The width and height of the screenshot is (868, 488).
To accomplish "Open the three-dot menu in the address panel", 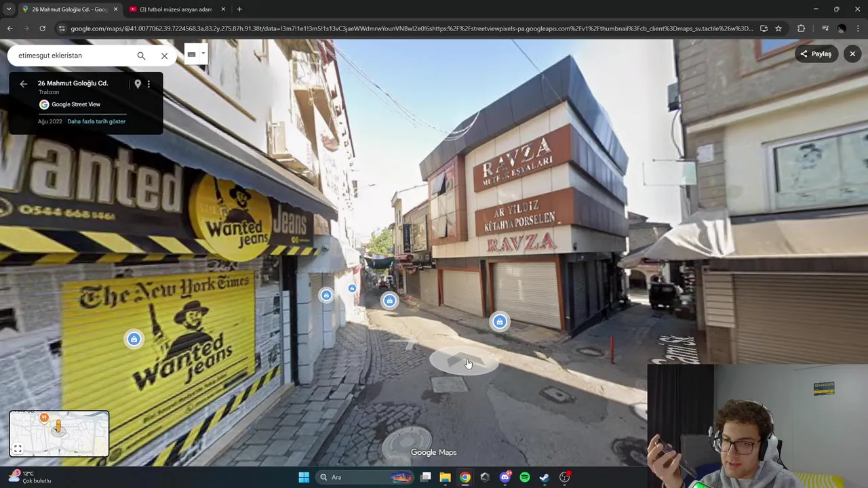I will click(149, 84).
